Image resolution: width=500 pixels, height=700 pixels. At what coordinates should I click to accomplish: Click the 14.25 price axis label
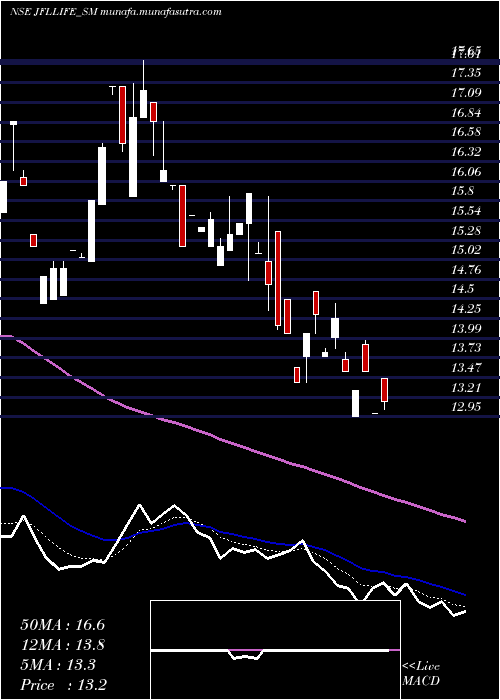pyautogui.click(x=466, y=308)
